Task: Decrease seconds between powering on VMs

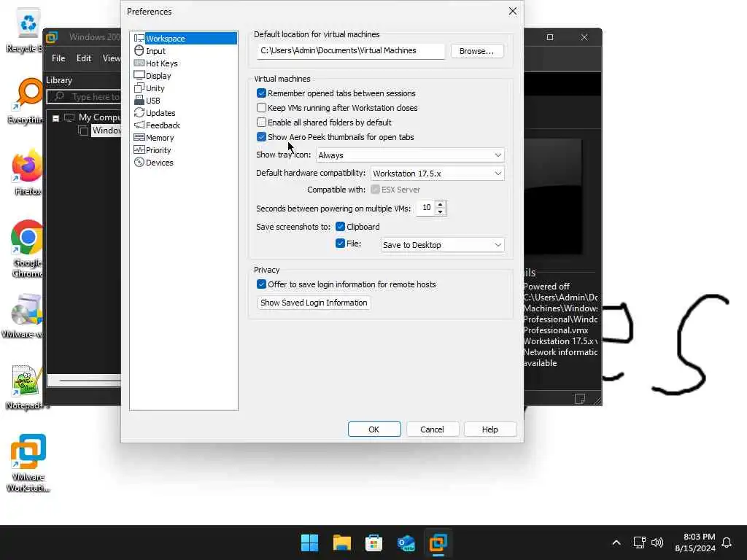Action: [x=441, y=211]
